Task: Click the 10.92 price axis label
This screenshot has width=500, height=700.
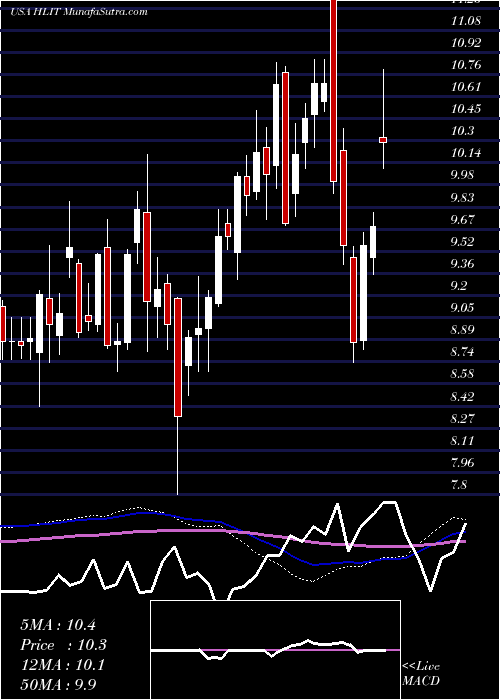Action: point(466,43)
